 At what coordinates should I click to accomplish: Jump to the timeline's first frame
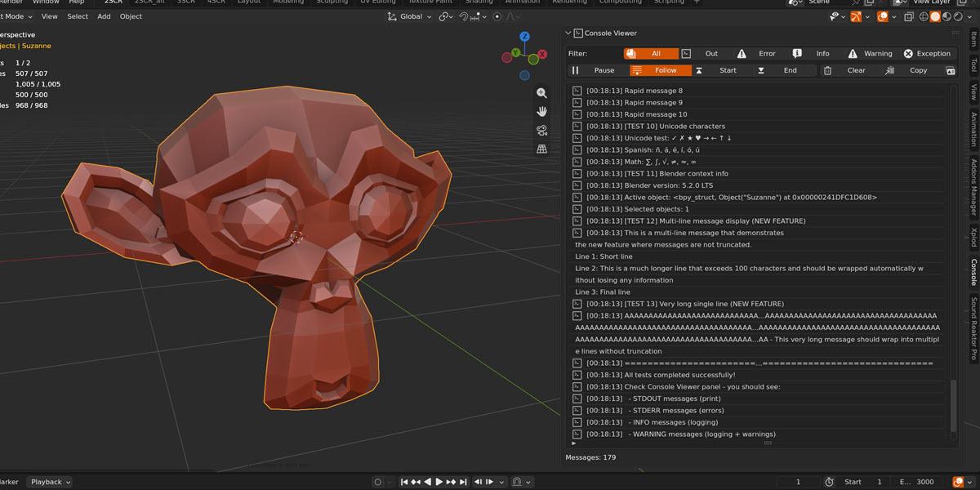tap(403, 482)
